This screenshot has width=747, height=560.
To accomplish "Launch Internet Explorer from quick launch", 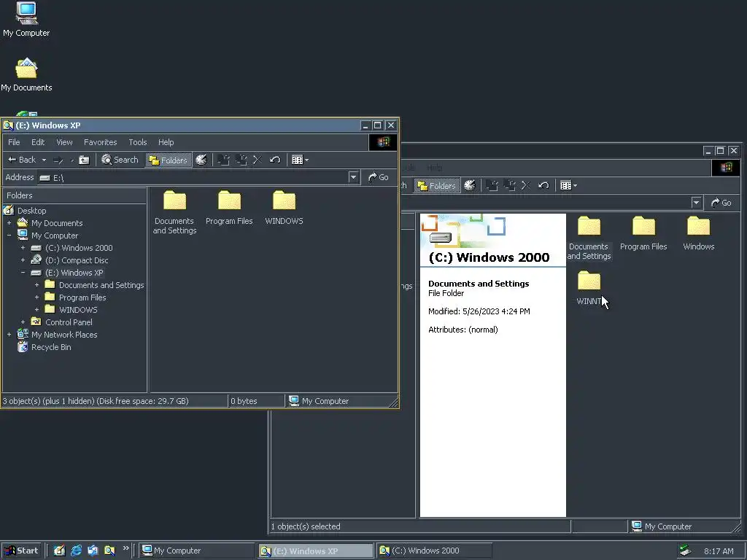I will tap(76, 551).
